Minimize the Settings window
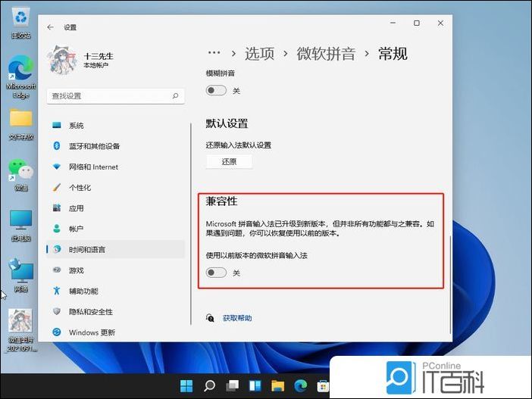The image size is (532, 399). tap(393, 23)
